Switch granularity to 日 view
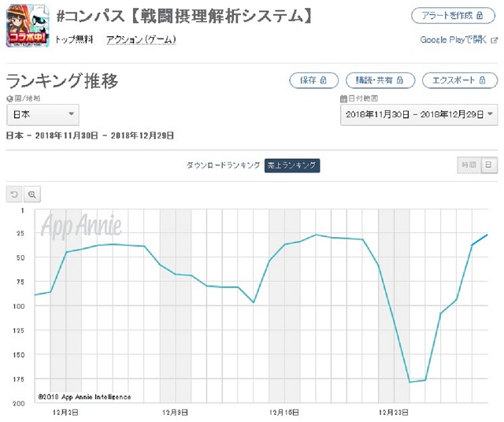This screenshot has height=422, width=504. point(489,165)
